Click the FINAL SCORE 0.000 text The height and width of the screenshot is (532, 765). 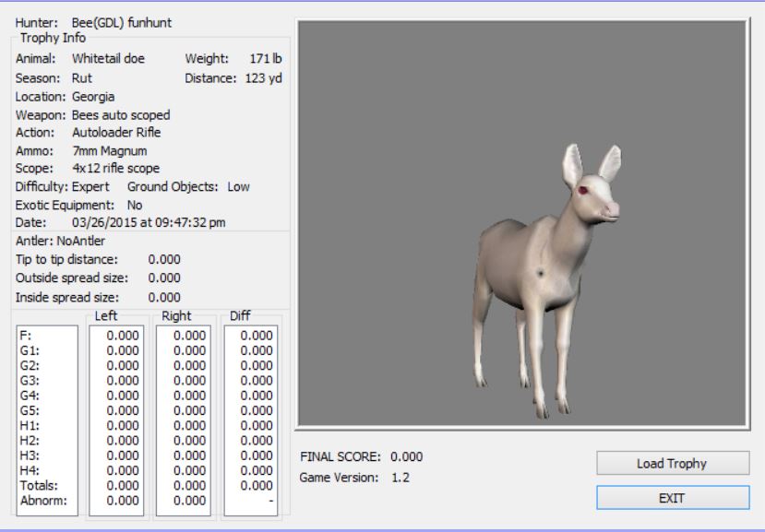tap(362, 456)
